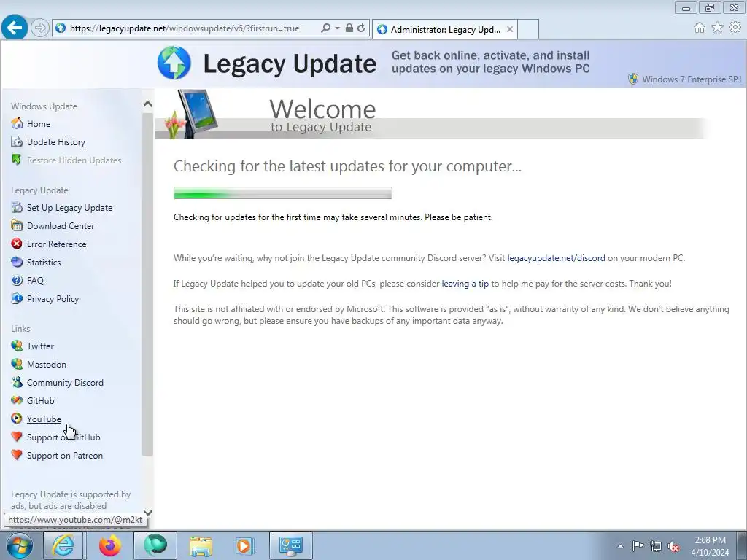The image size is (747, 560).
Task: Click Windows 7 Enterprise SP1 label
Action: (692, 79)
